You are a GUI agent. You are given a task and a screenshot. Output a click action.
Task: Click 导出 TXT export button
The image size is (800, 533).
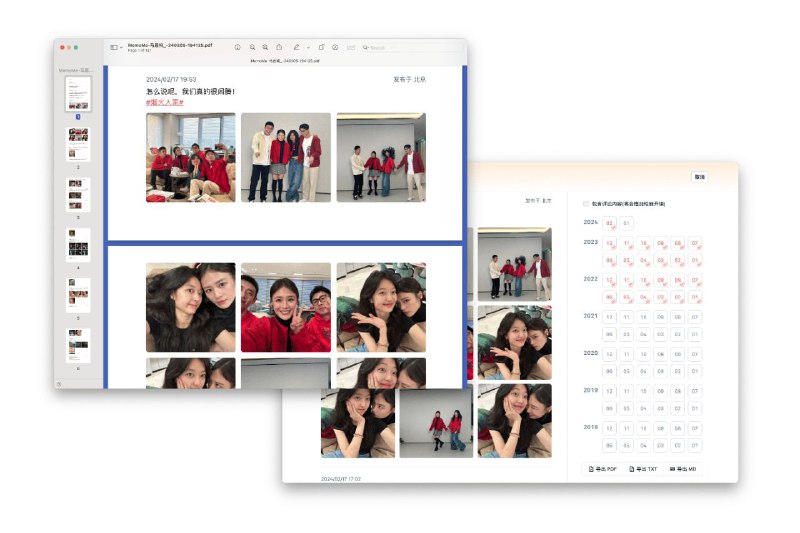coord(643,469)
